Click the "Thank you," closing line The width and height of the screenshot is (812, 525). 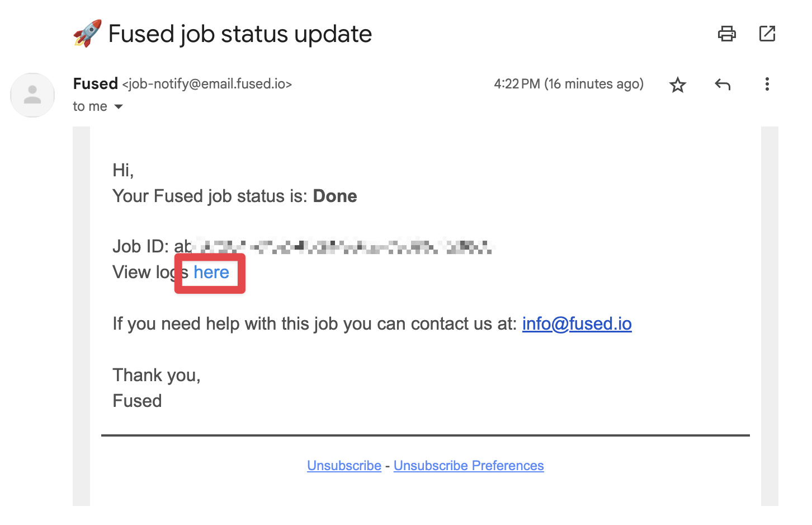click(x=156, y=375)
